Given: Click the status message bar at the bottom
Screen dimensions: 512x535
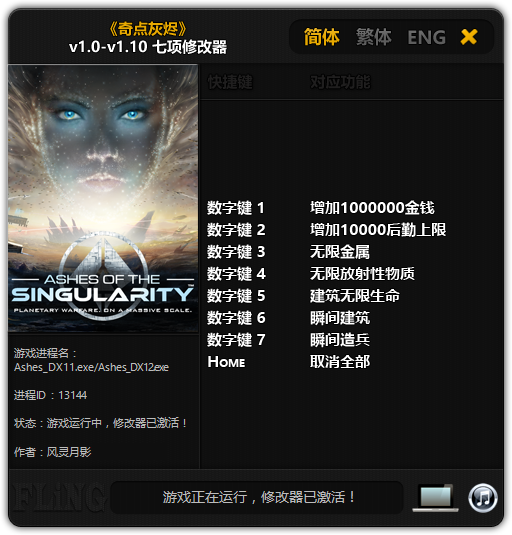Looking at the screenshot, I should 257,497.
